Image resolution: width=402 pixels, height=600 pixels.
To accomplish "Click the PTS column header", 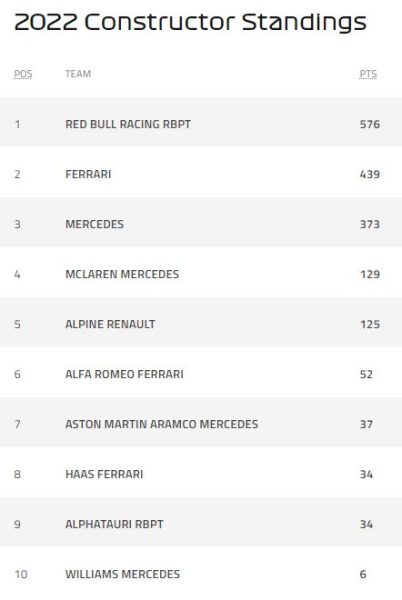I will point(368,74).
